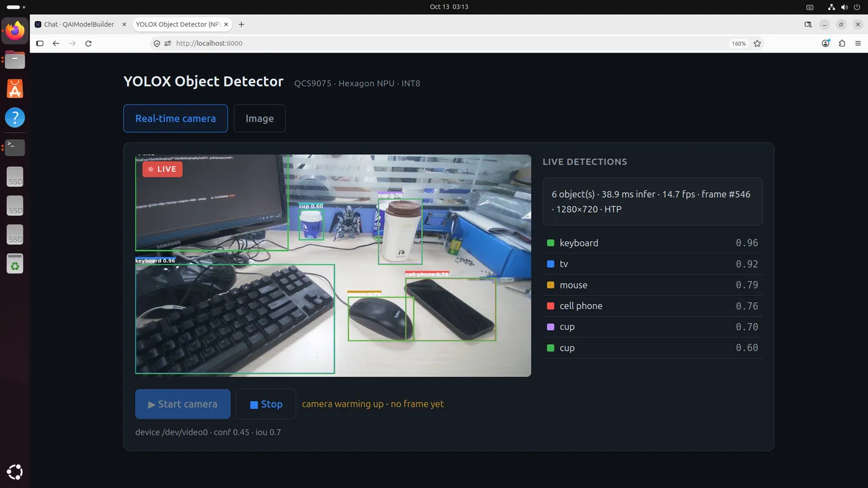This screenshot has width=868, height=488.
Task: Select the Chat · QAIModelBuilder browser tab
Action: (79, 24)
